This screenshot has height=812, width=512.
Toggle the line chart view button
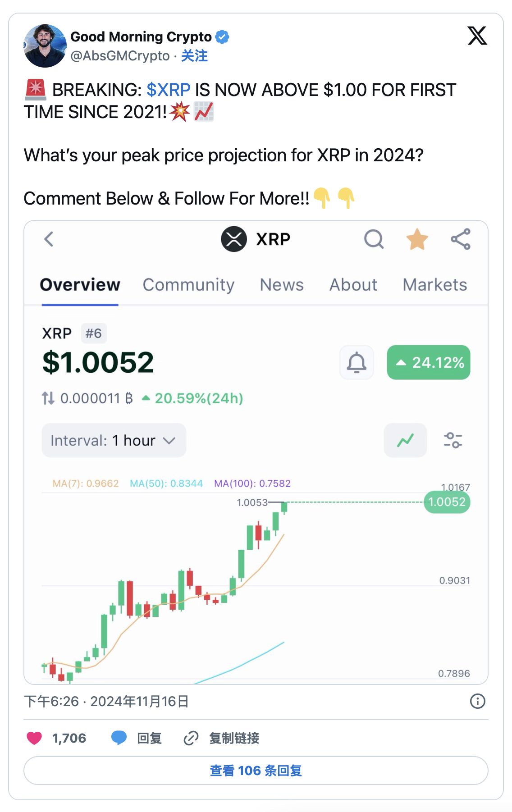click(x=405, y=440)
